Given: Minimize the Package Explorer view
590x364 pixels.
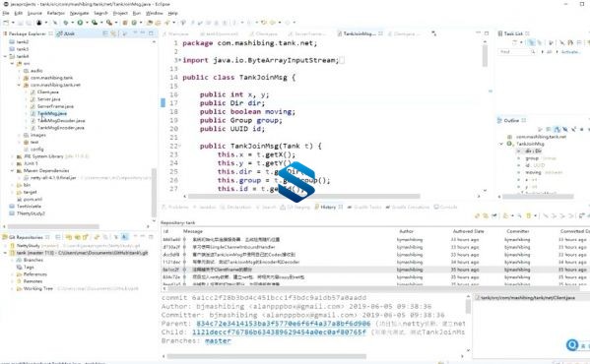Looking at the screenshot, I should coord(143,33).
